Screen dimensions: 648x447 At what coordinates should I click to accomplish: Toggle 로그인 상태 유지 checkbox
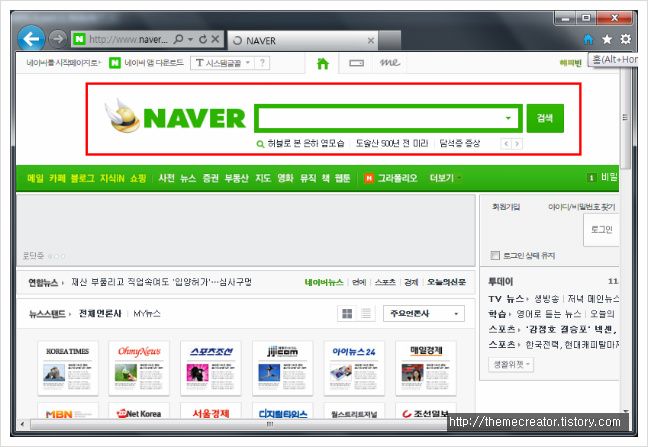click(495, 256)
